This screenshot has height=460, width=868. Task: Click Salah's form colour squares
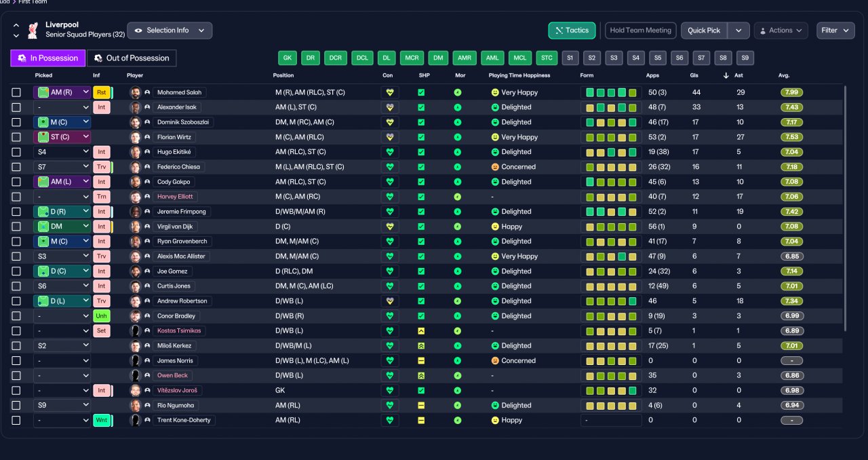(x=611, y=92)
